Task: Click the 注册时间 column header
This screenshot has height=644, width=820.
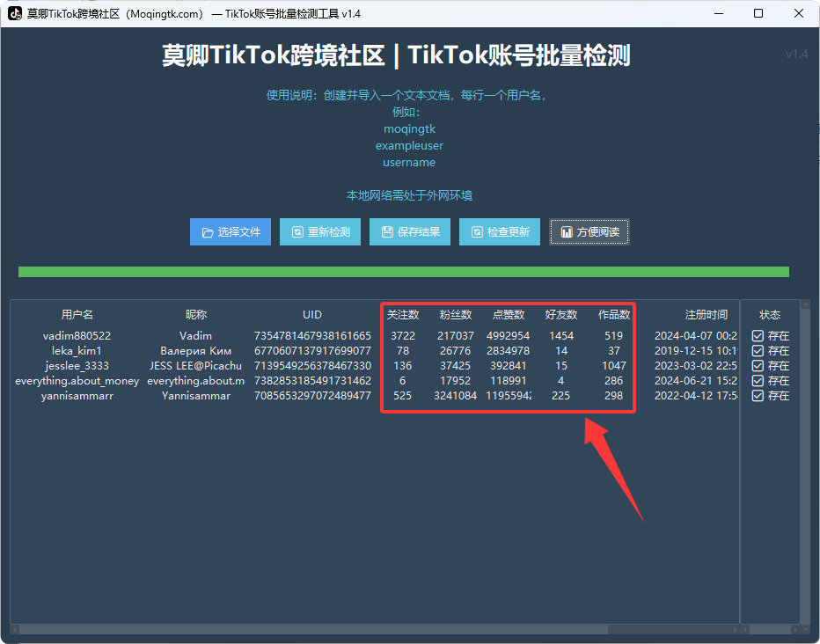Action: 707,315
